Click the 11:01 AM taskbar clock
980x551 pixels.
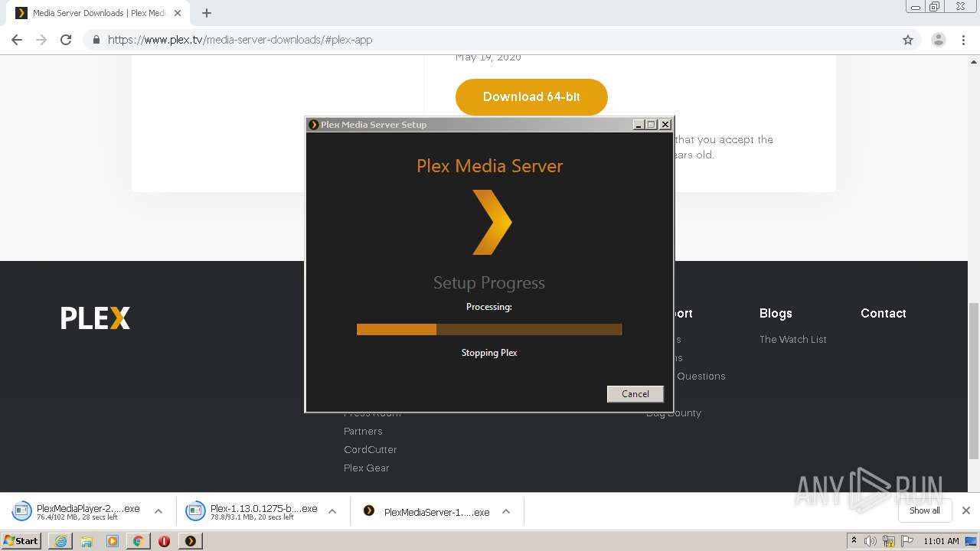[x=941, y=541]
